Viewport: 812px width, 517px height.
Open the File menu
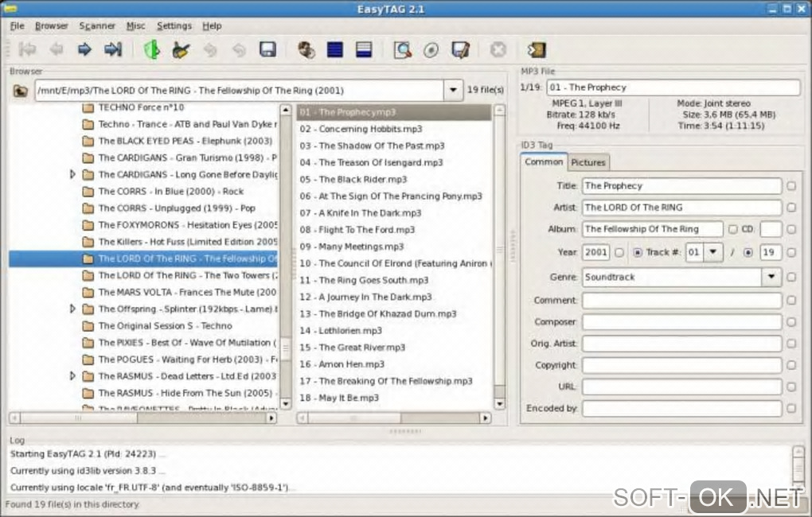(17, 26)
